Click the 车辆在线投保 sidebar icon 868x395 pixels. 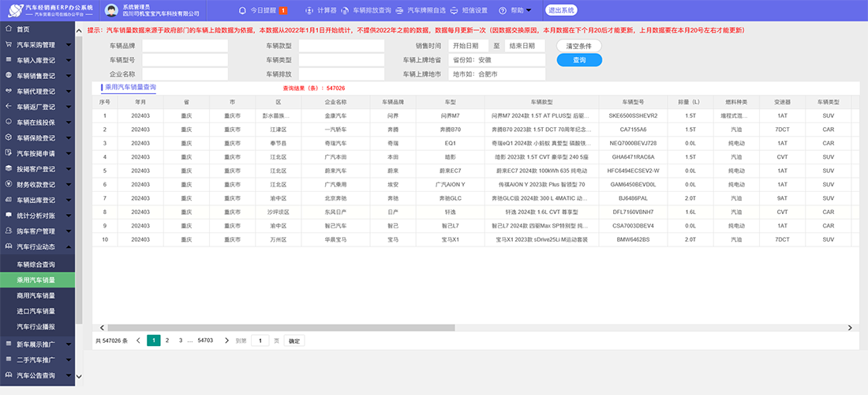pos(9,122)
